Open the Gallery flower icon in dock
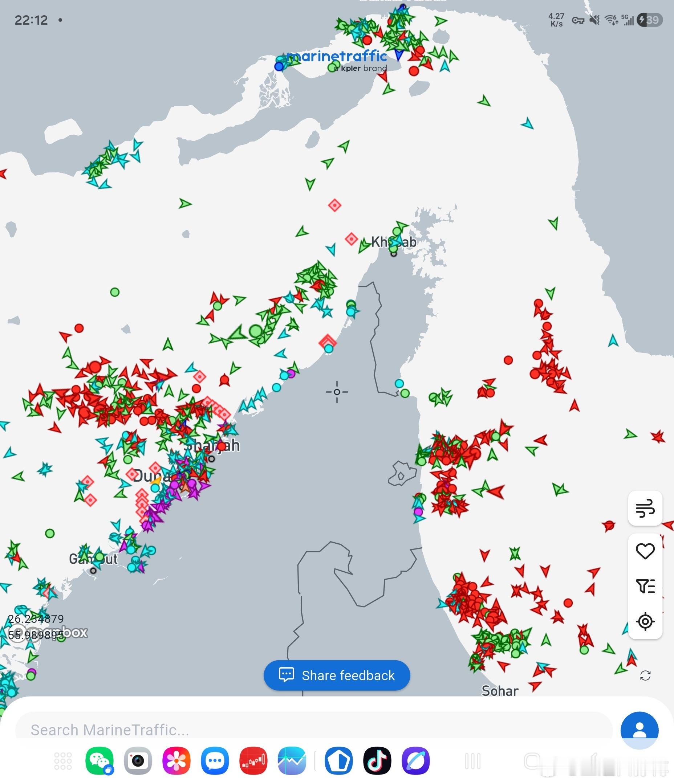This screenshot has height=784, width=674. coord(176,760)
